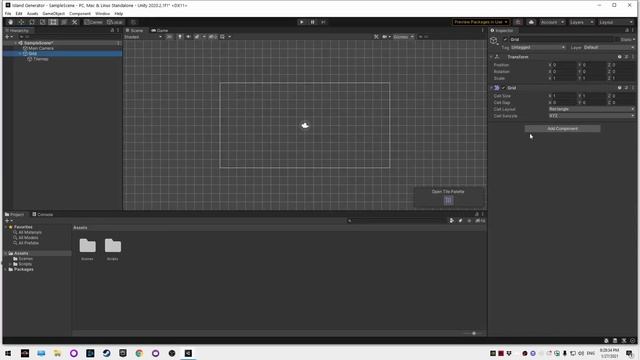Viewport: 640px width, 360px height.
Task: Switch to the Scene tab
Action: point(135,31)
